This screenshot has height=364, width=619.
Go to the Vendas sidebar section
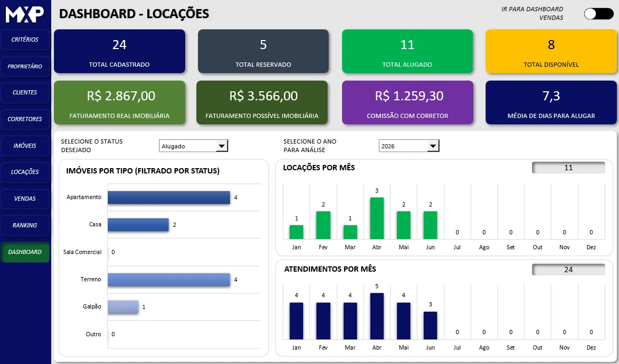(25, 199)
